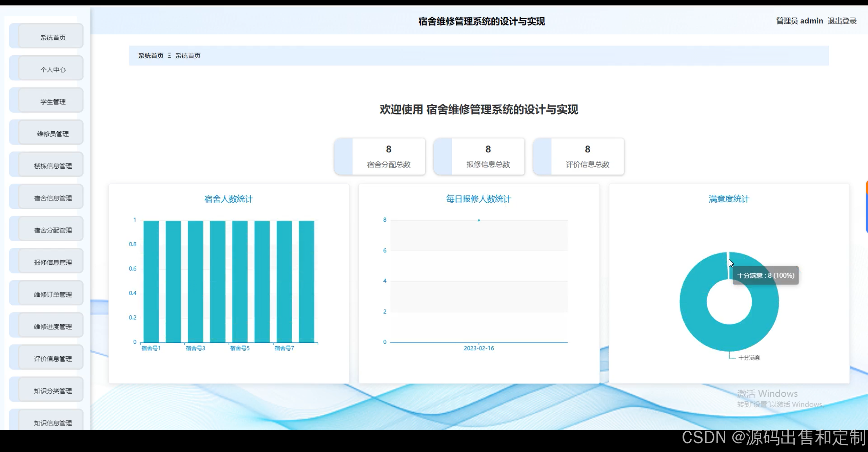This screenshot has width=868, height=452.
Task: Go to 学生管理 menu entry
Action: tap(52, 102)
